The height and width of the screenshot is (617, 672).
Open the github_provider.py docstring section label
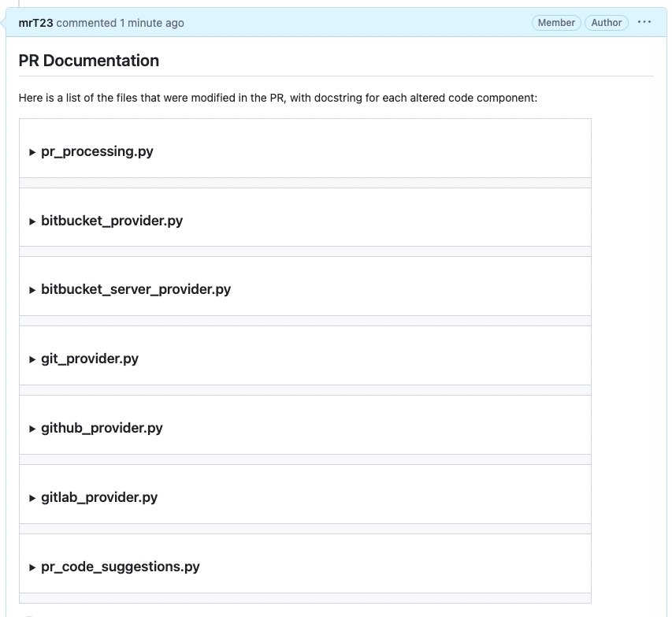(x=102, y=428)
